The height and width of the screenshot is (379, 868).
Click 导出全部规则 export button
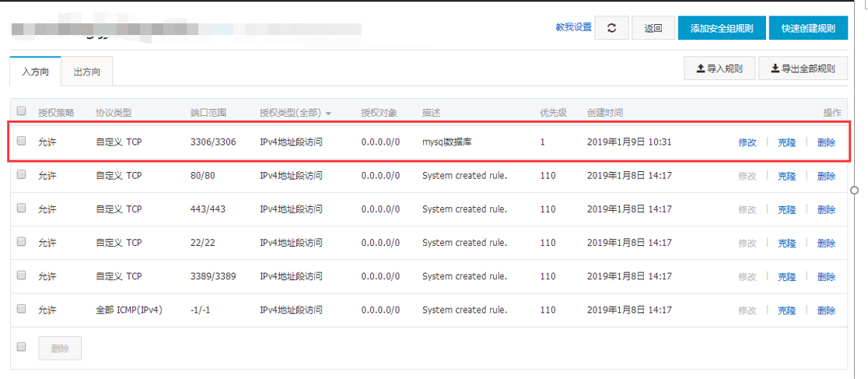[x=803, y=68]
